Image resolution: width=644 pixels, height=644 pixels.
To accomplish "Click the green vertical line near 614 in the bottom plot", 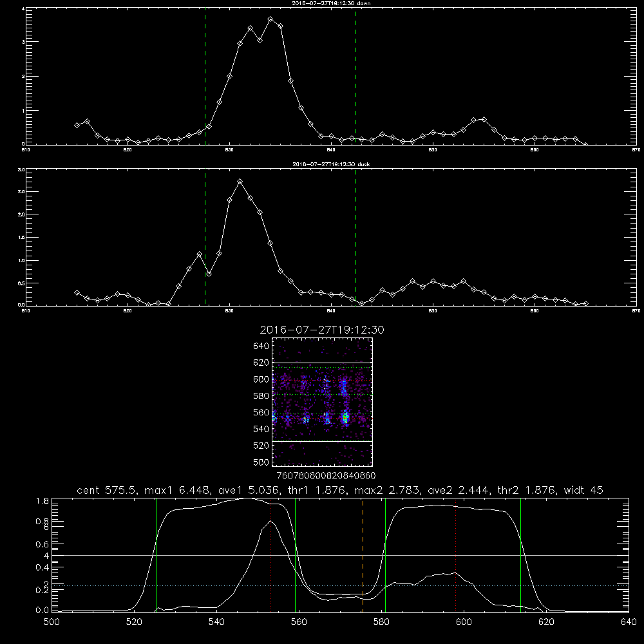I will tap(520, 555).
